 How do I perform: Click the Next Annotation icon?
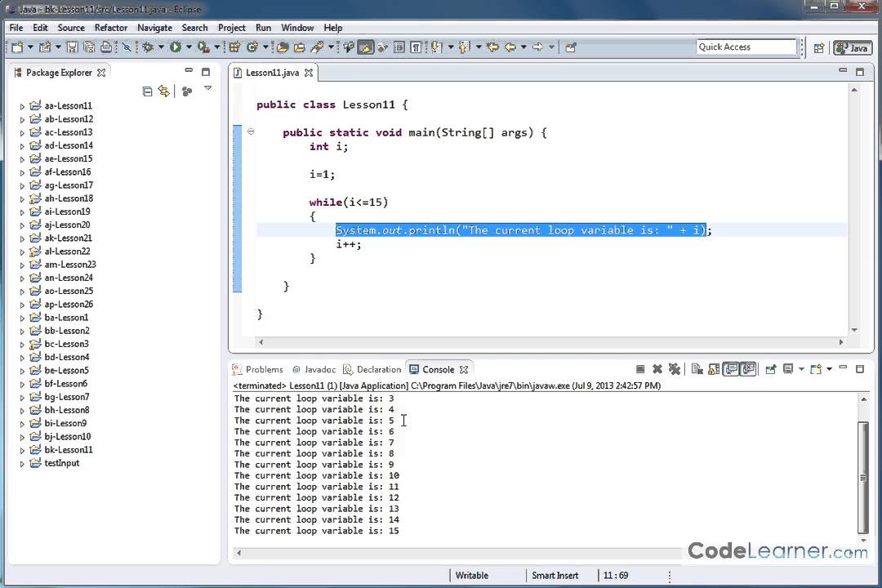437,47
